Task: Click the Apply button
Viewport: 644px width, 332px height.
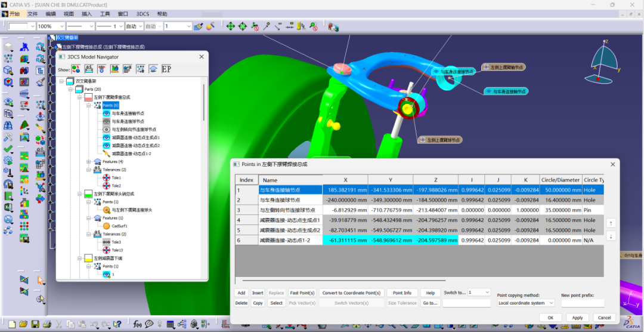Action: pos(577,318)
